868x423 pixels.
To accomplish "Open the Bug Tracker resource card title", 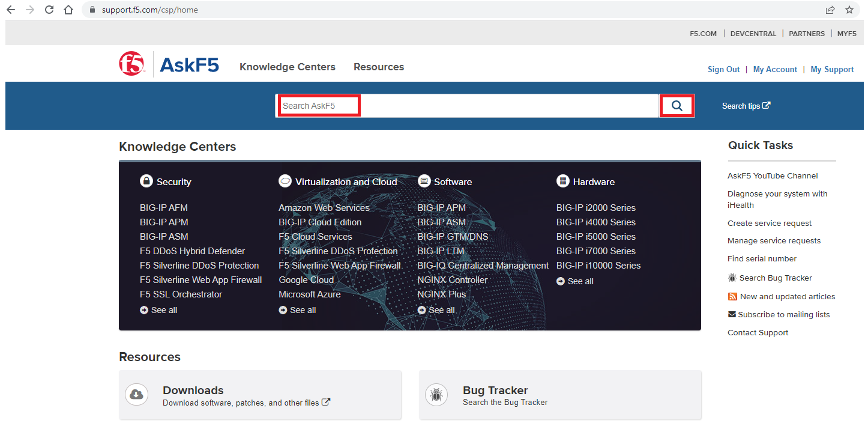I will click(495, 390).
